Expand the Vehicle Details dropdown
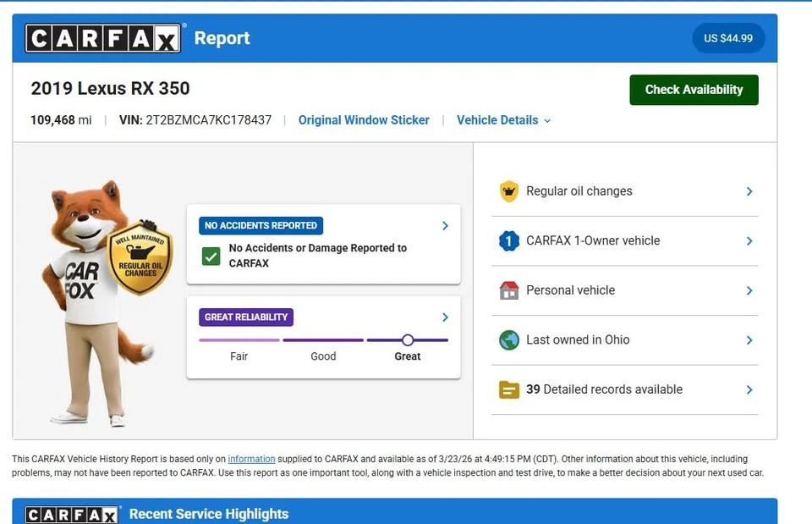Screen dimensions: 812x524 click(x=503, y=120)
